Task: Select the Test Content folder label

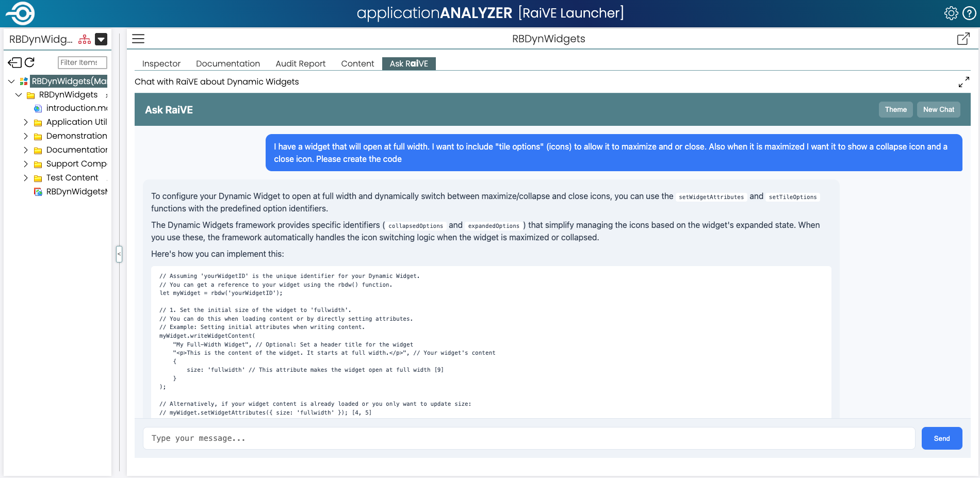Action: [x=72, y=178]
